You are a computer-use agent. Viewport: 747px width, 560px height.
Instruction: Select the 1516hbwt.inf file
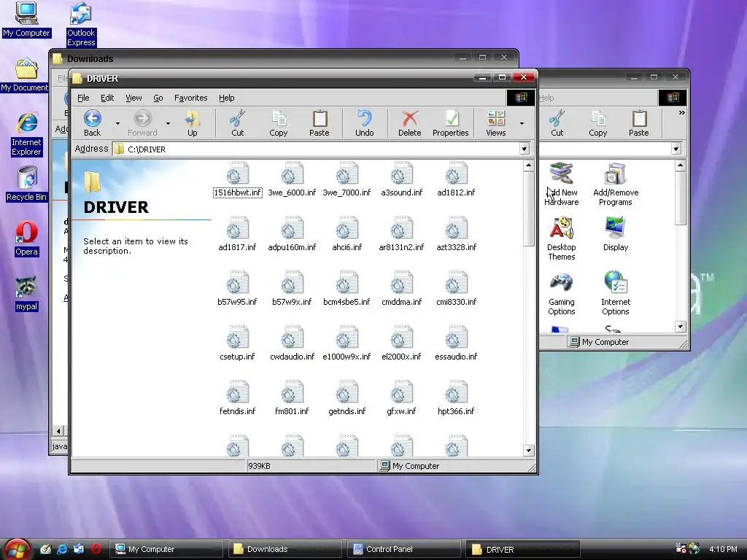(237, 180)
